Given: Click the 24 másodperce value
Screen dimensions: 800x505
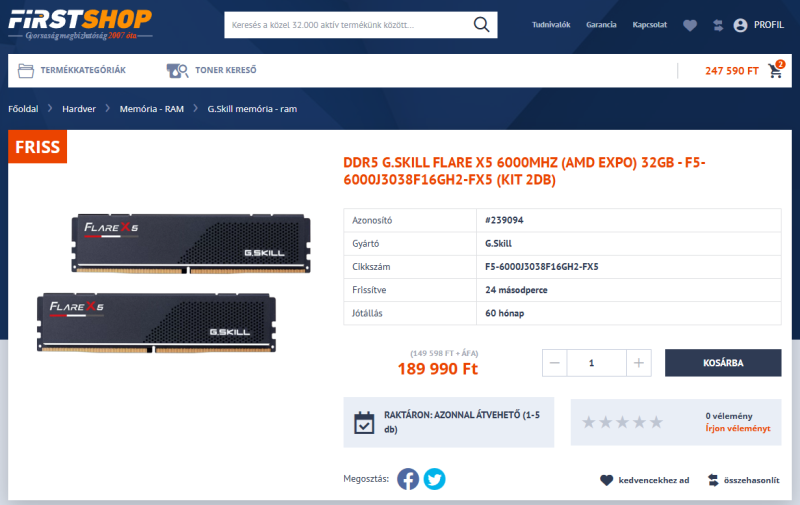Looking at the screenshot, I should [x=516, y=290].
